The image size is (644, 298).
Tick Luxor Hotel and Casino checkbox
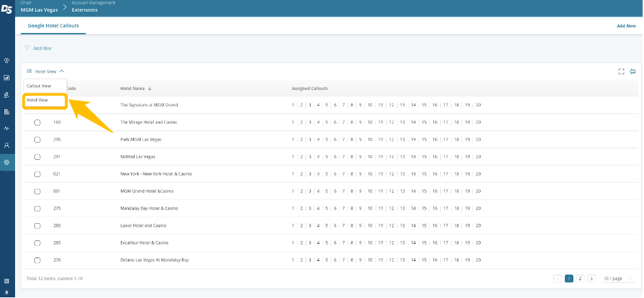click(x=37, y=226)
